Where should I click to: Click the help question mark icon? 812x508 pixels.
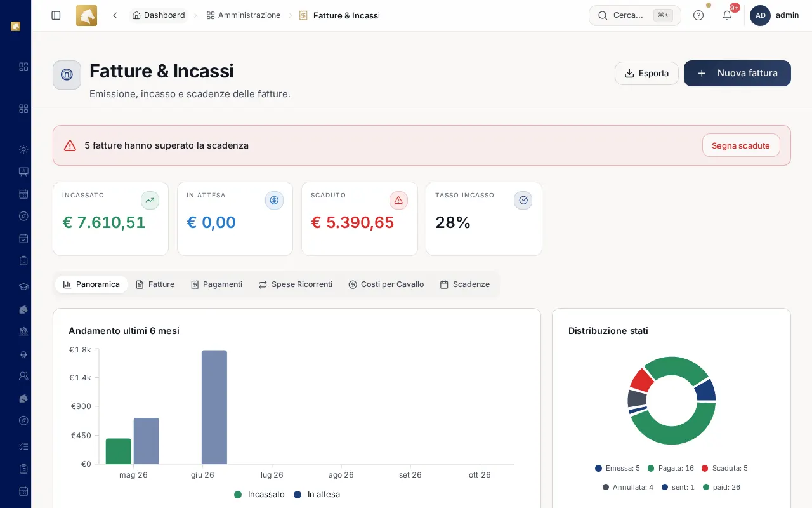point(698,15)
